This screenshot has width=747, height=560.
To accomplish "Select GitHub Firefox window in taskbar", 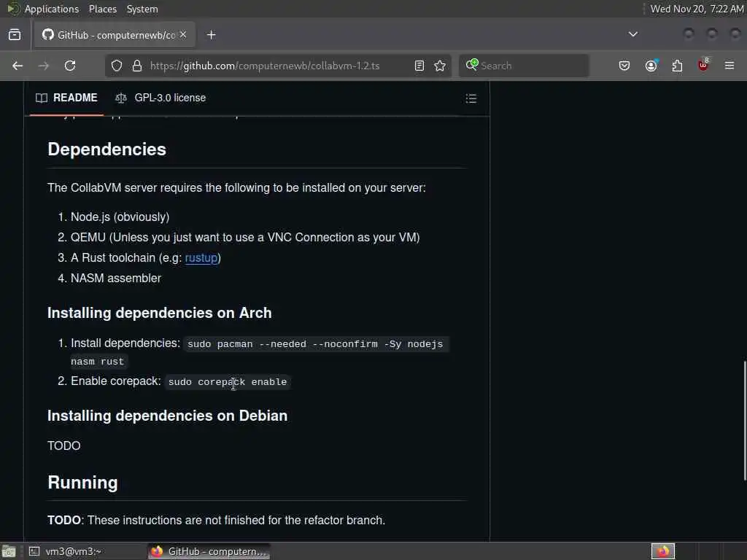I will pyautogui.click(x=209, y=551).
